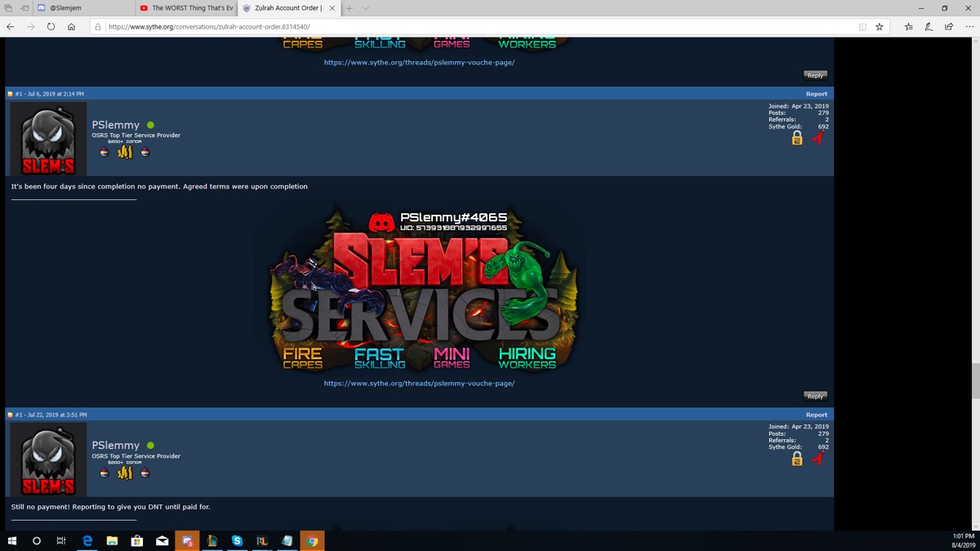Toggle reading view in address bar
This screenshot has height=551, width=980.
click(x=862, y=27)
